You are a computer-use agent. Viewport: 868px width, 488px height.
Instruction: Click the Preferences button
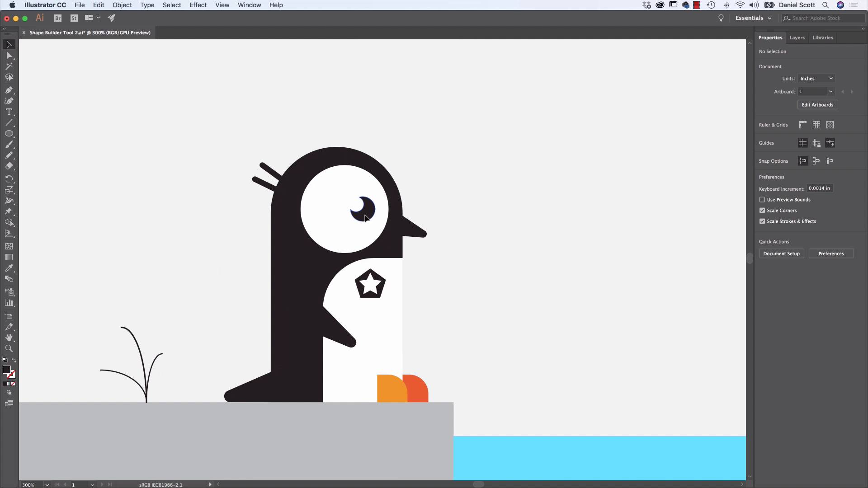pos(831,253)
